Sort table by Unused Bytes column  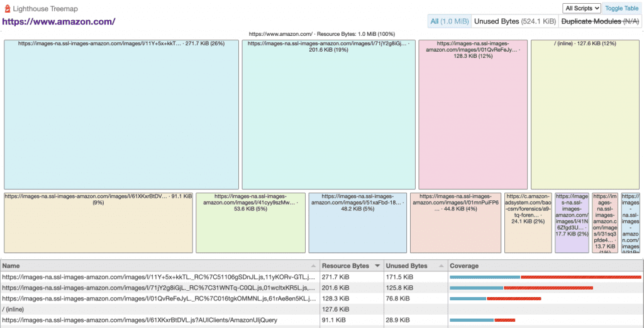415,266
